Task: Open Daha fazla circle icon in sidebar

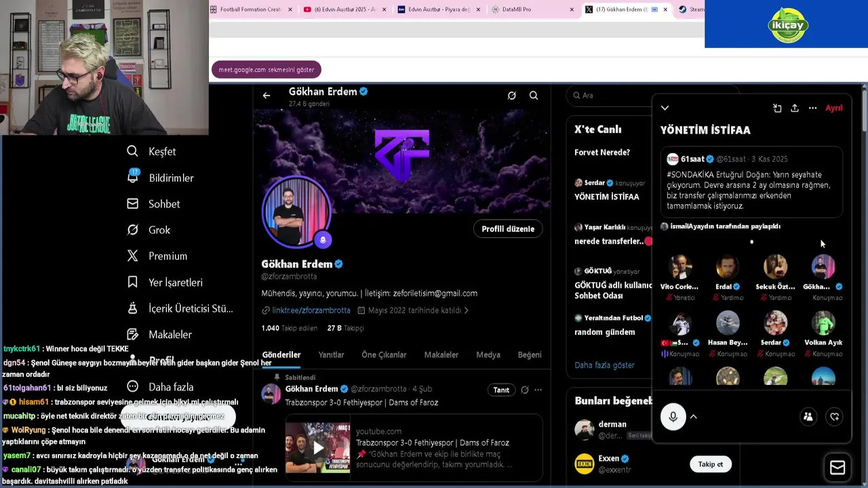Action: point(133,386)
